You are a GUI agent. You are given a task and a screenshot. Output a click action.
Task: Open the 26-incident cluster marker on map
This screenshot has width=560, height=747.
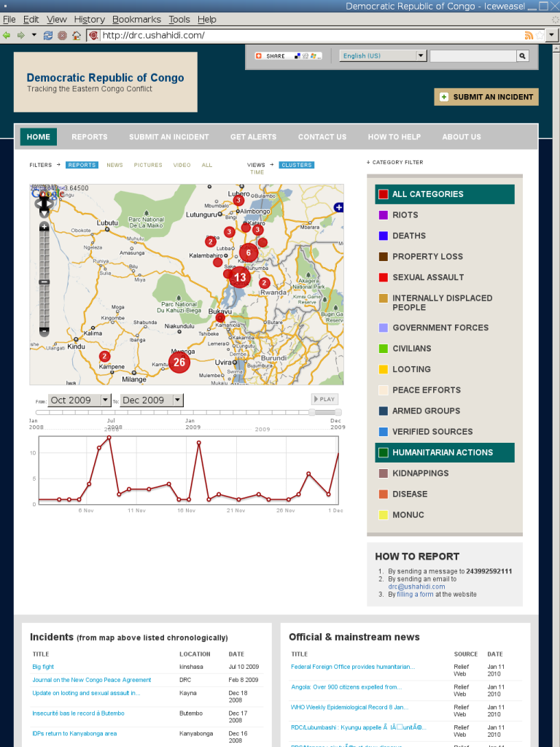pyautogui.click(x=179, y=362)
